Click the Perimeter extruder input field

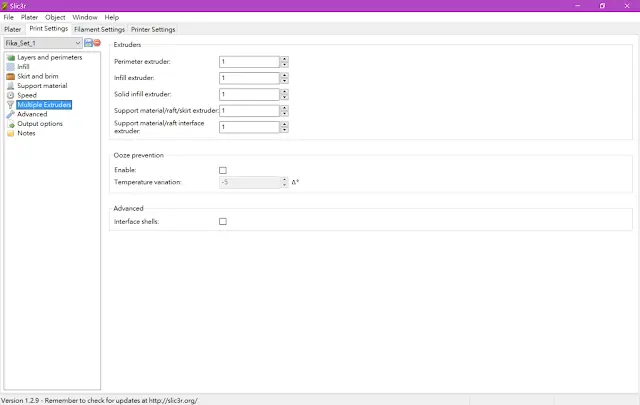(x=249, y=62)
